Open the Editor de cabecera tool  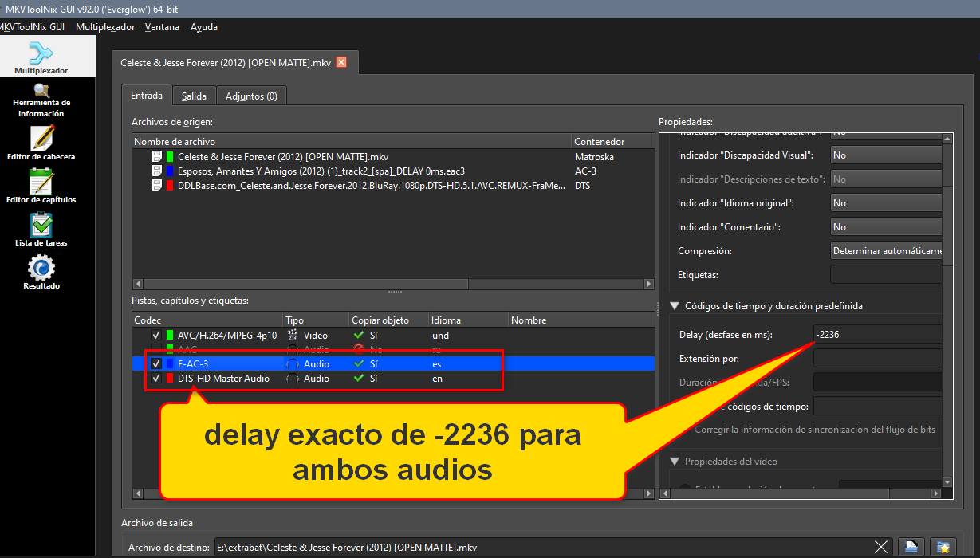coord(41,143)
